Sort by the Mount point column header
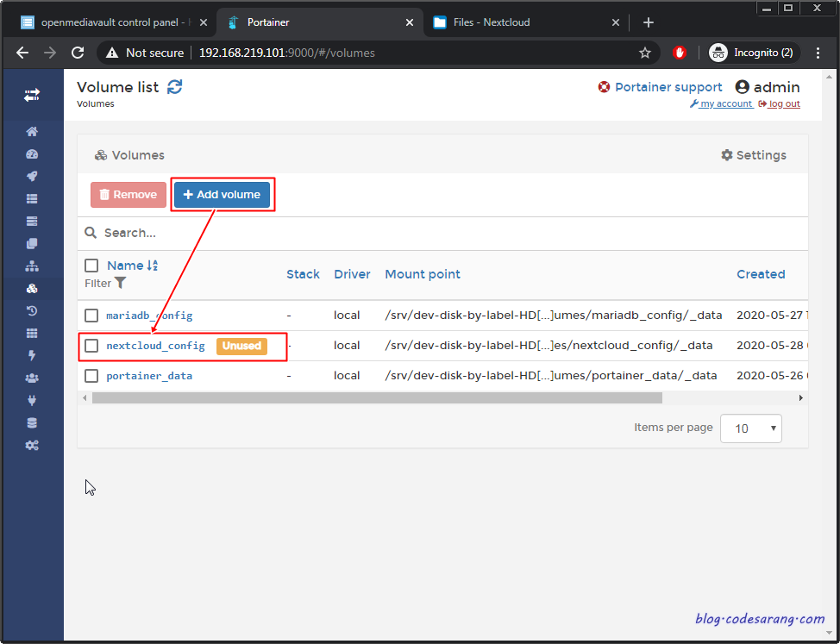 point(423,274)
